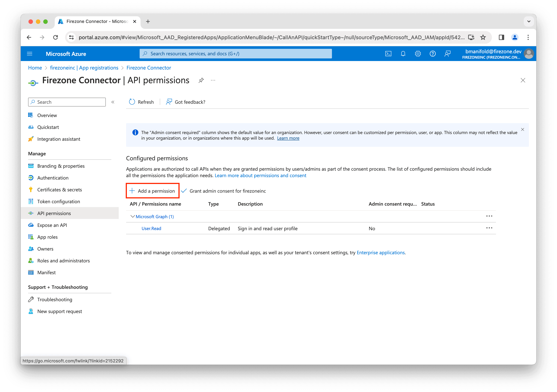Image resolution: width=557 pixels, height=392 pixels.
Task: Bookmark this page with the star icon
Action: (x=483, y=37)
